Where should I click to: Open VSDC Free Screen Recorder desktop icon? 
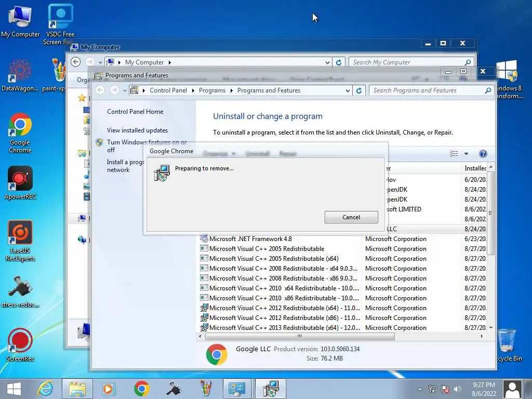coord(60,24)
